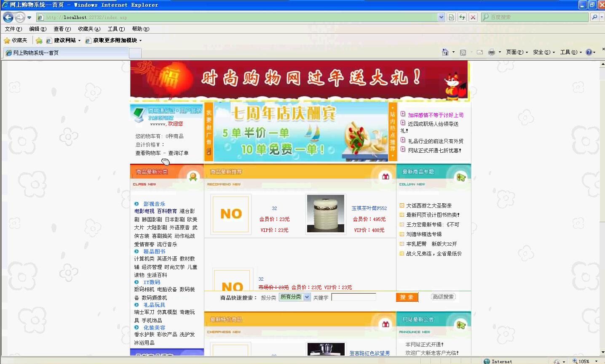
Task: Click the blue Help question mark icon
Action: pyautogui.click(x=589, y=52)
